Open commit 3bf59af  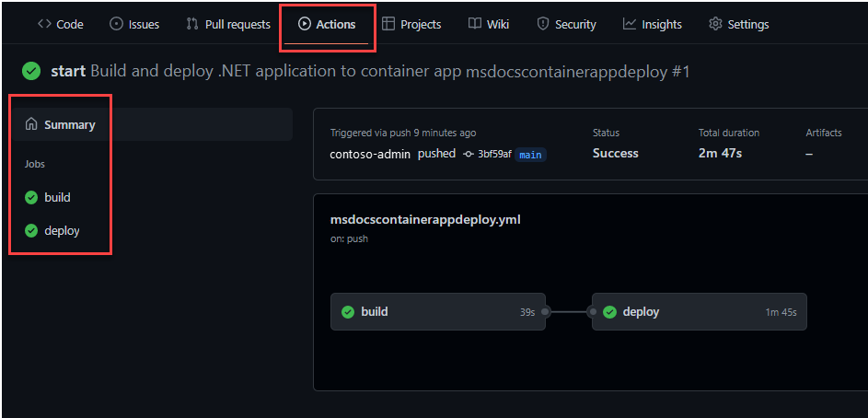(x=494, y=155)
